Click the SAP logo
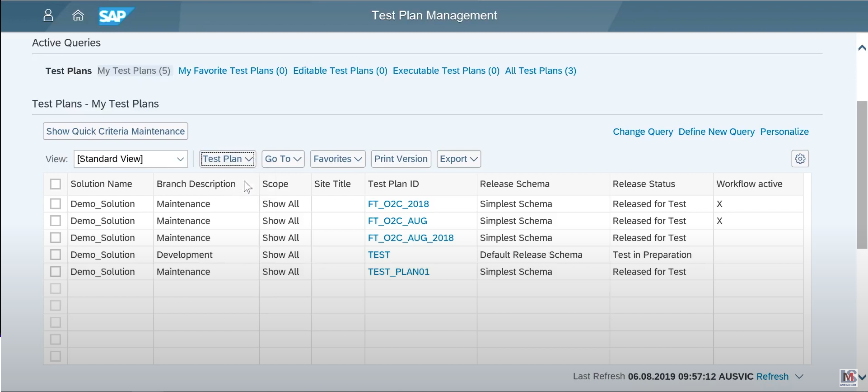Viewport: 868px width, 392px height. pos(116,16)
